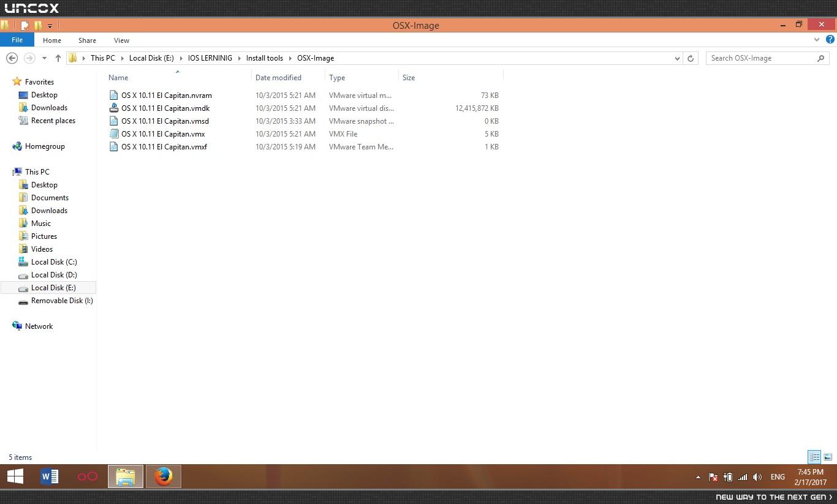
Task: Open the recent locations dropdown
Action: pos(44,58)
